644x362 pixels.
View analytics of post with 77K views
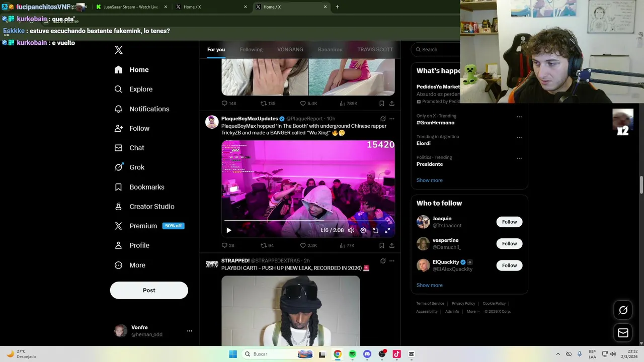coord(347,245)
